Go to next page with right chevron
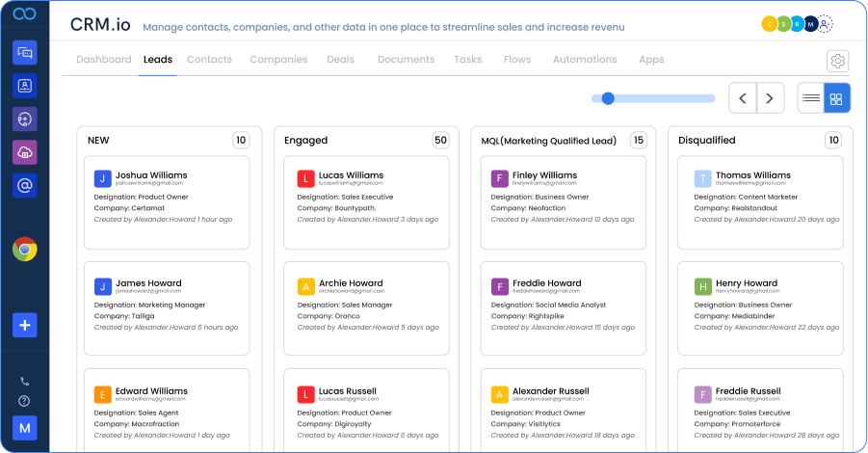 tap(770, 98)
